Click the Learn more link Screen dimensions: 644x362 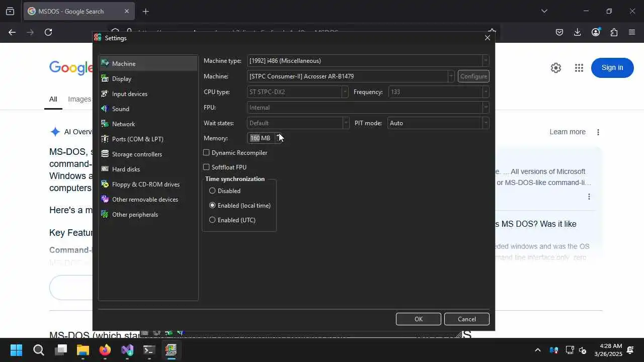point(568,132)
